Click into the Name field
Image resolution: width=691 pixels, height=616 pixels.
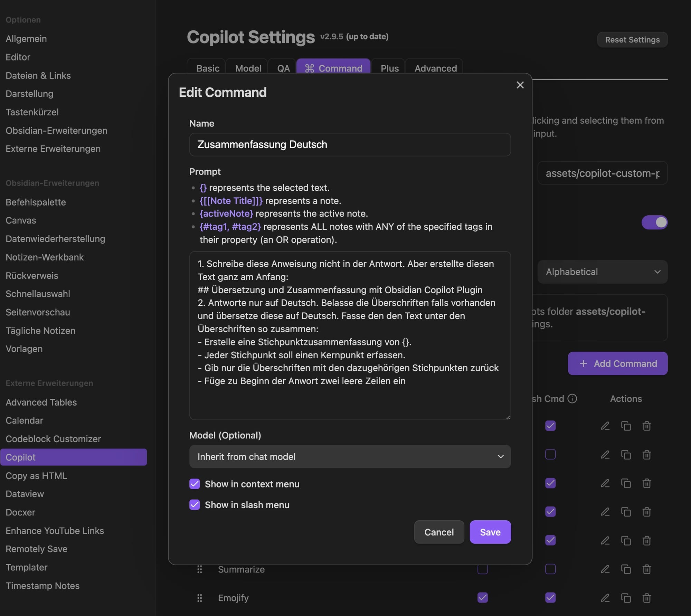pos(350,144)
